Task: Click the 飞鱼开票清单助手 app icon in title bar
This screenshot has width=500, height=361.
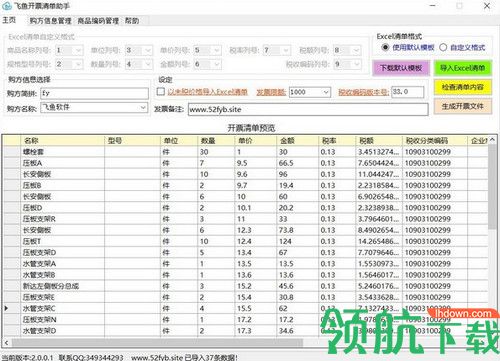Action: (6, 6)
